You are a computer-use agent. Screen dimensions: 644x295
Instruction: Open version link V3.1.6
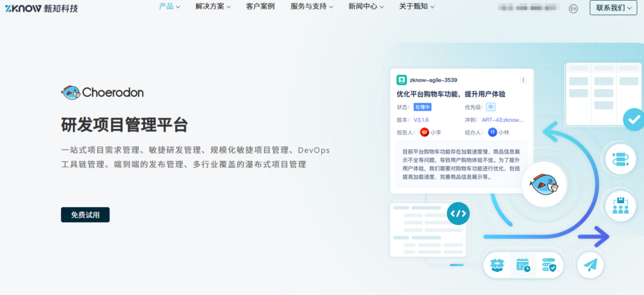(x=421, y=120)
